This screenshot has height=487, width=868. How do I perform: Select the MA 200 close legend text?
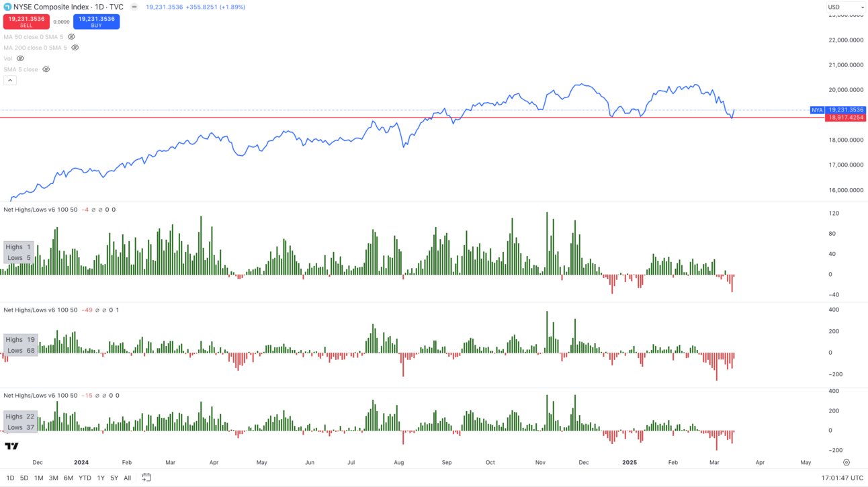pyautogui.click(x=35, y=48)
